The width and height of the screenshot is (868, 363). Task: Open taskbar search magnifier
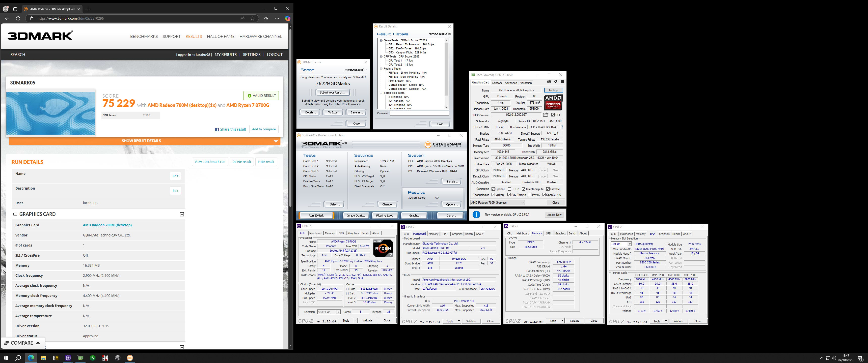tap(18, 358)
